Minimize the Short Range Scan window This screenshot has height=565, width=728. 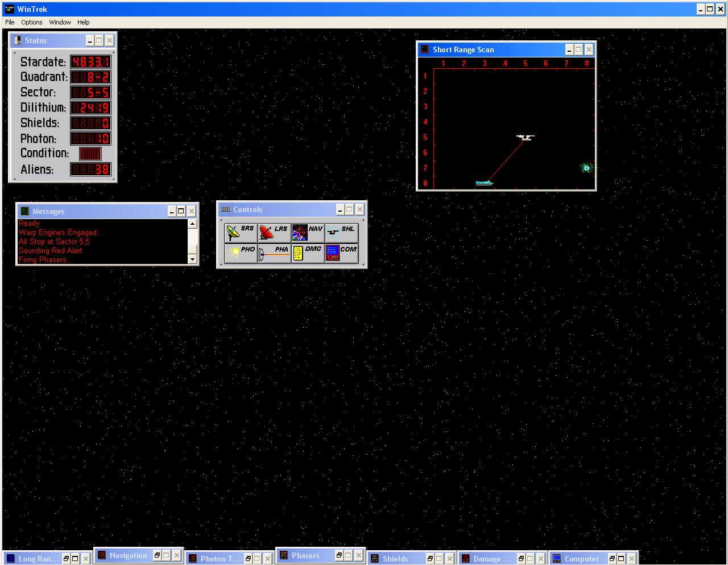pos(569,50)
